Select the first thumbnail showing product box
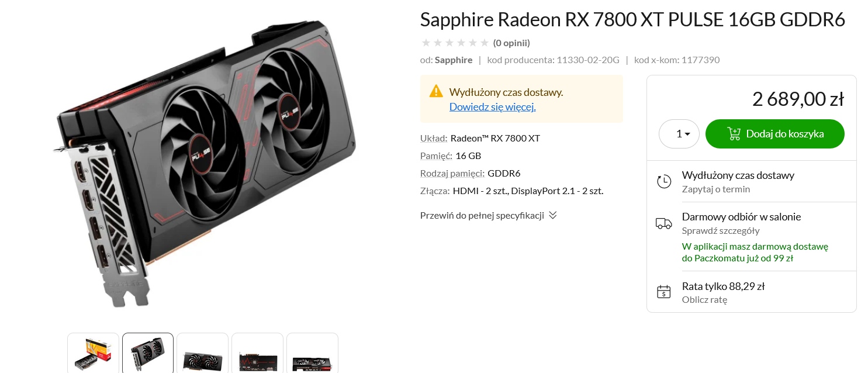Screen dimensions: 868x373 click(x=94, y=353)
